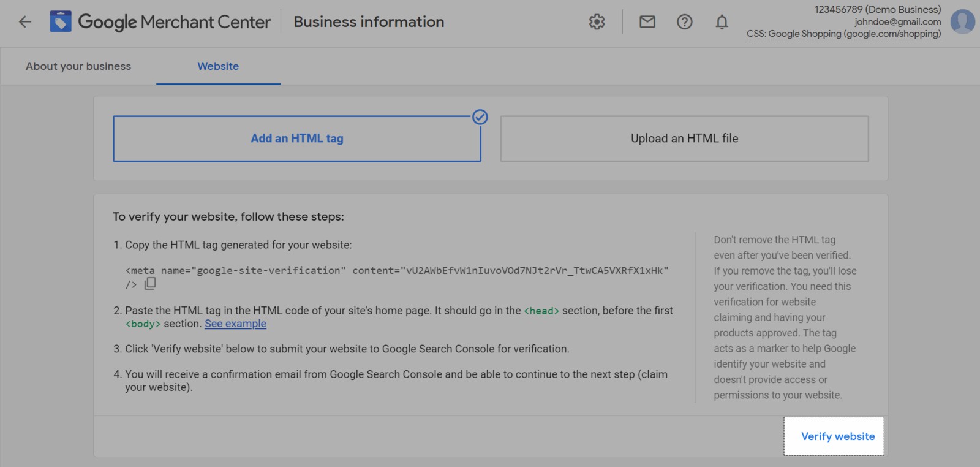Click the Google Merchant Center logo icon

[x=61, y=21]
